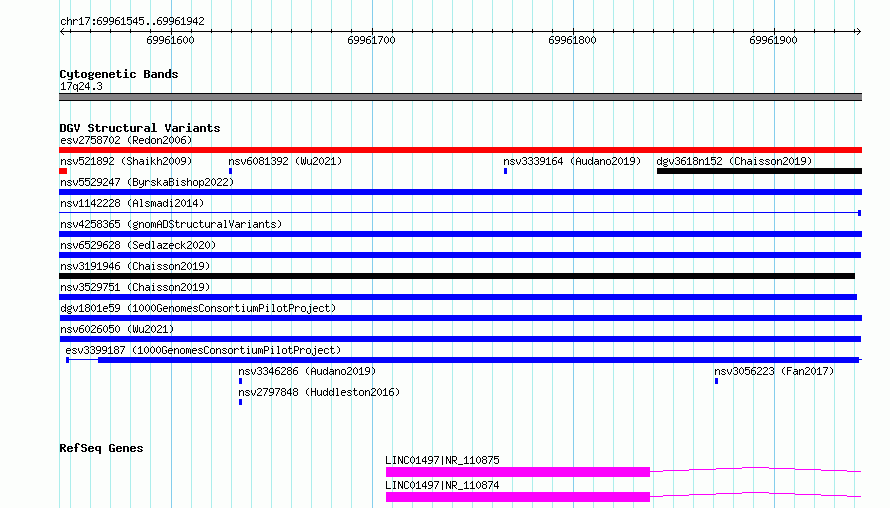
Task: Click the RefSeq Genes track title
Action: point(101,448)
